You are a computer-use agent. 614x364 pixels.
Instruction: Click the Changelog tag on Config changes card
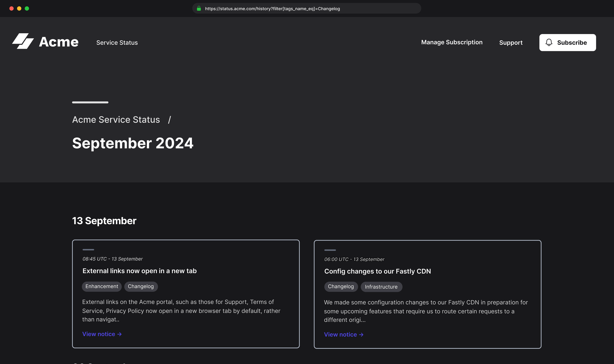341,287
